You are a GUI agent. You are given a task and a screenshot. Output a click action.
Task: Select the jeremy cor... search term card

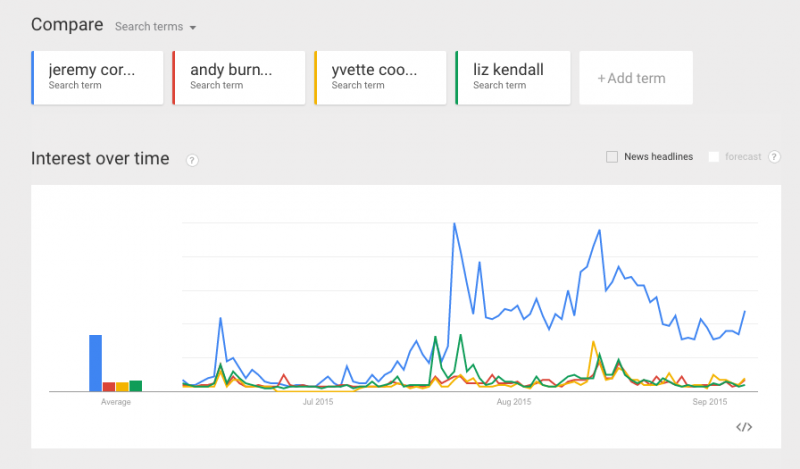tap(97, 78)
